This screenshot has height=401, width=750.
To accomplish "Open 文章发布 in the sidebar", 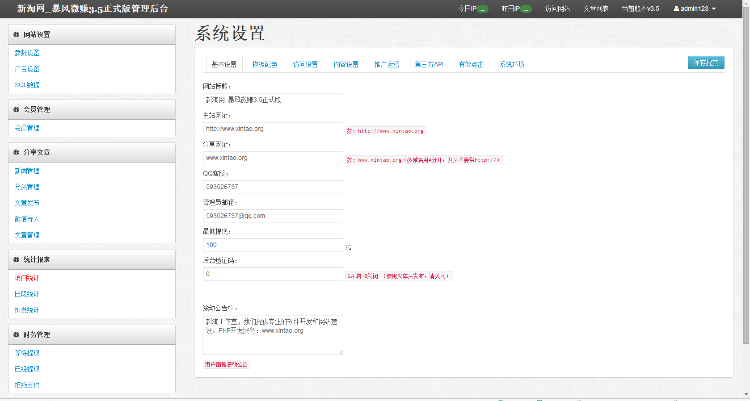I will coord(27,203).
